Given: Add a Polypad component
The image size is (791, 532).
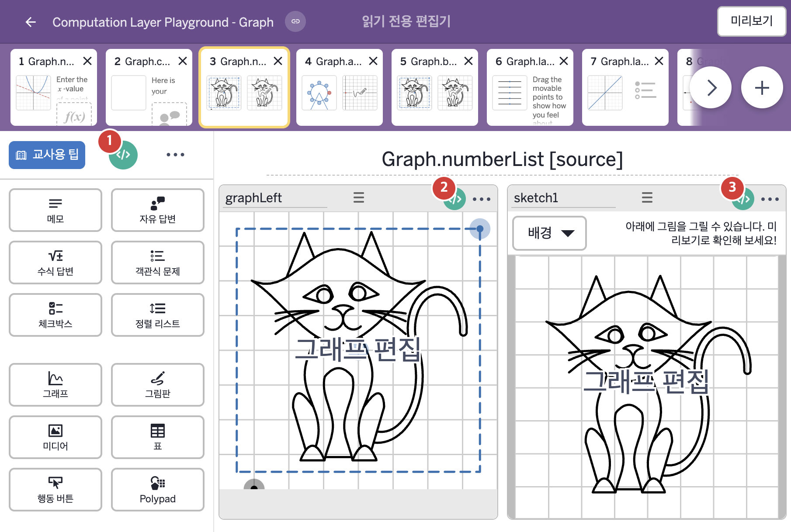Looking at the screenshot, I should coord(158,490).
